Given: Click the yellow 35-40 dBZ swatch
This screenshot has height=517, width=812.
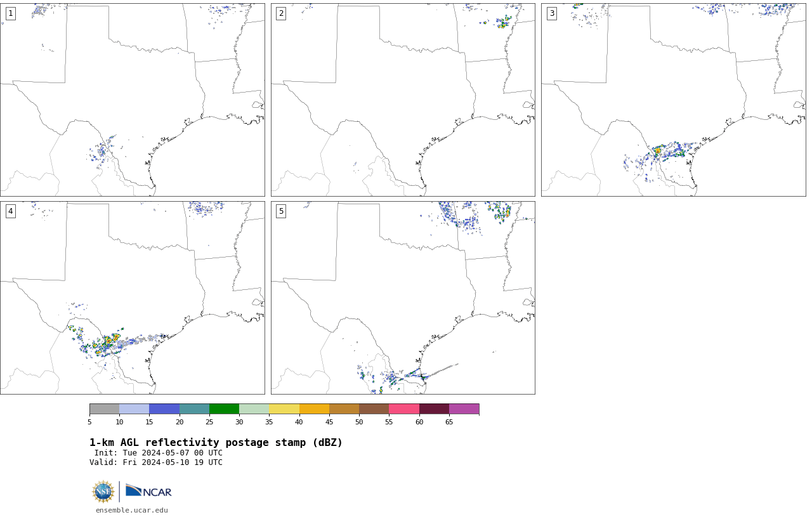Looking at the screenshot, I should (x=284, y=409).
